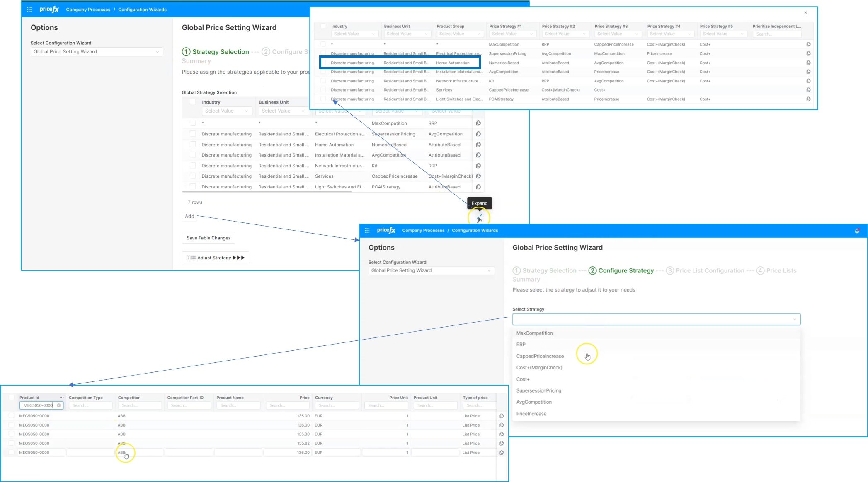Viewport: 868px width, 482px height.
Task: Click Save Table Changes
Action: pos(209,238)
